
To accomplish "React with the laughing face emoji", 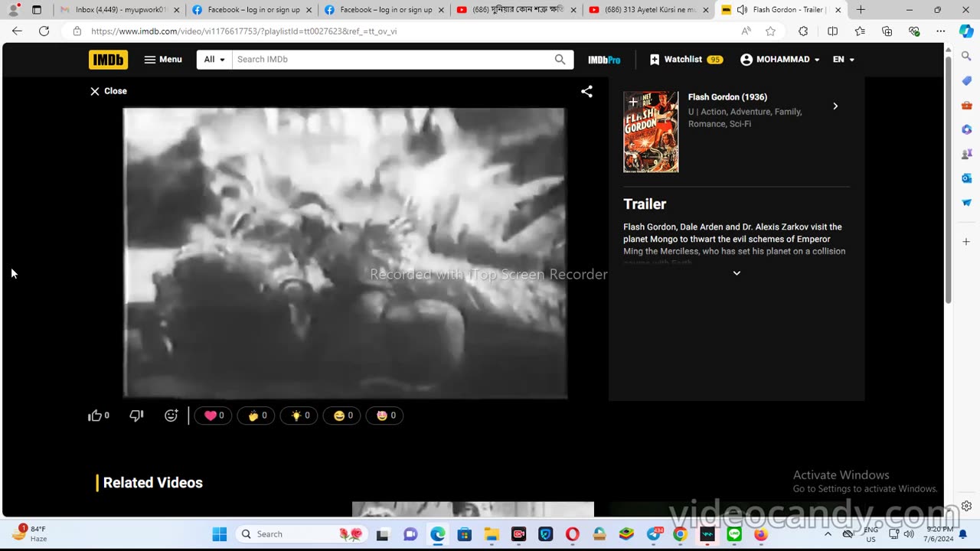I will (341, 416).
